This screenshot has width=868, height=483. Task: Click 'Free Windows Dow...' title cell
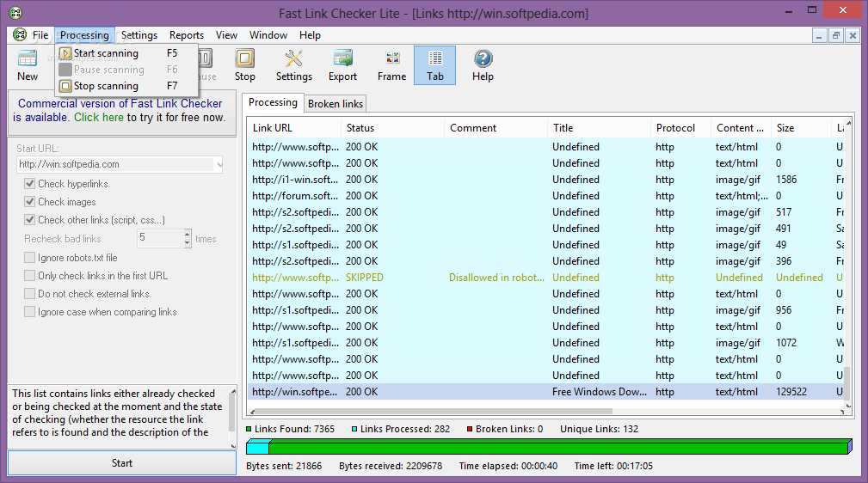[599, 392]
